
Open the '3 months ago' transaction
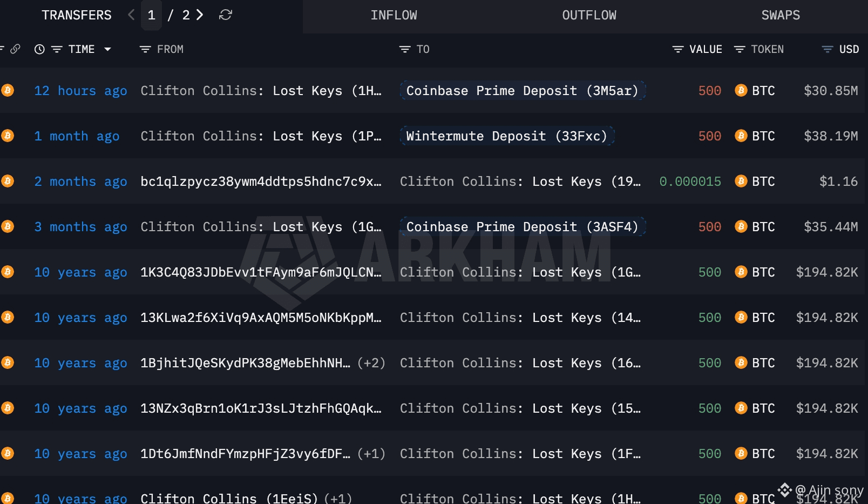(x=81, y=227)
